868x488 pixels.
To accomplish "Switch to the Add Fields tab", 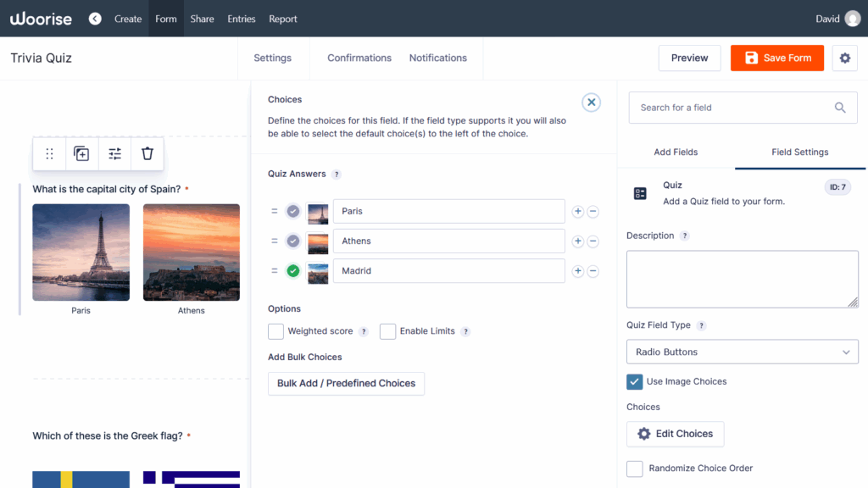I will click(x=676, y=152).
